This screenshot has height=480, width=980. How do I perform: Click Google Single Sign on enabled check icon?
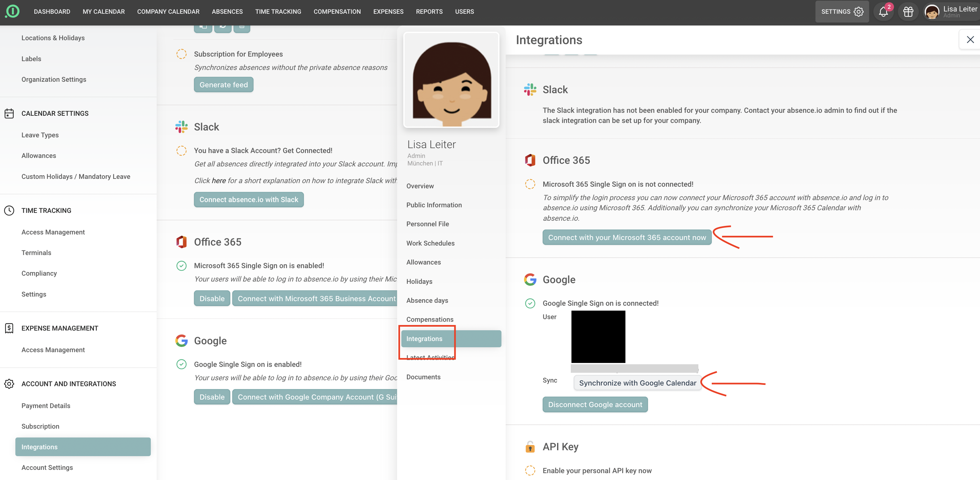182,364
